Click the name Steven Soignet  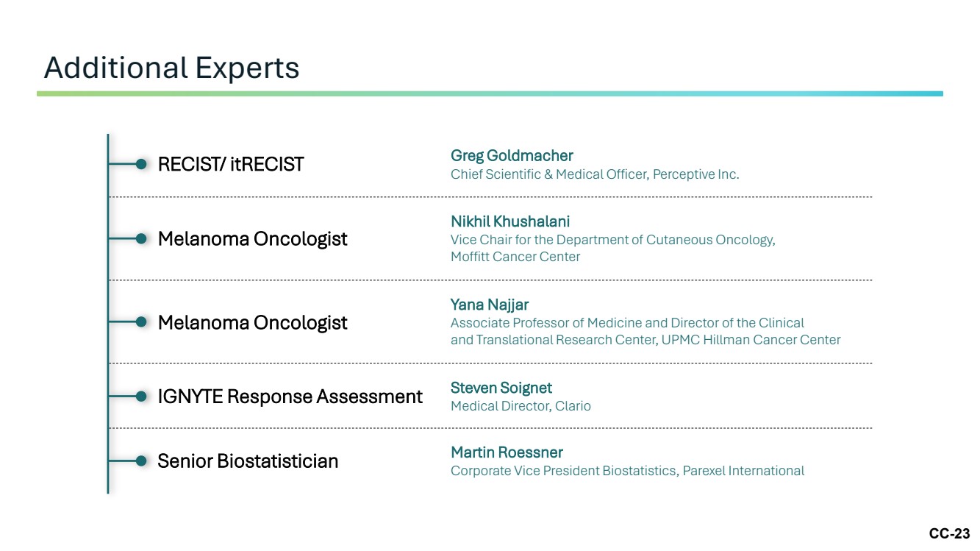tap(501, 388)
